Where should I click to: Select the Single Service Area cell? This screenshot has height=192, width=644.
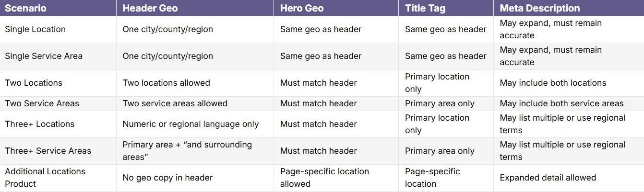44,56
